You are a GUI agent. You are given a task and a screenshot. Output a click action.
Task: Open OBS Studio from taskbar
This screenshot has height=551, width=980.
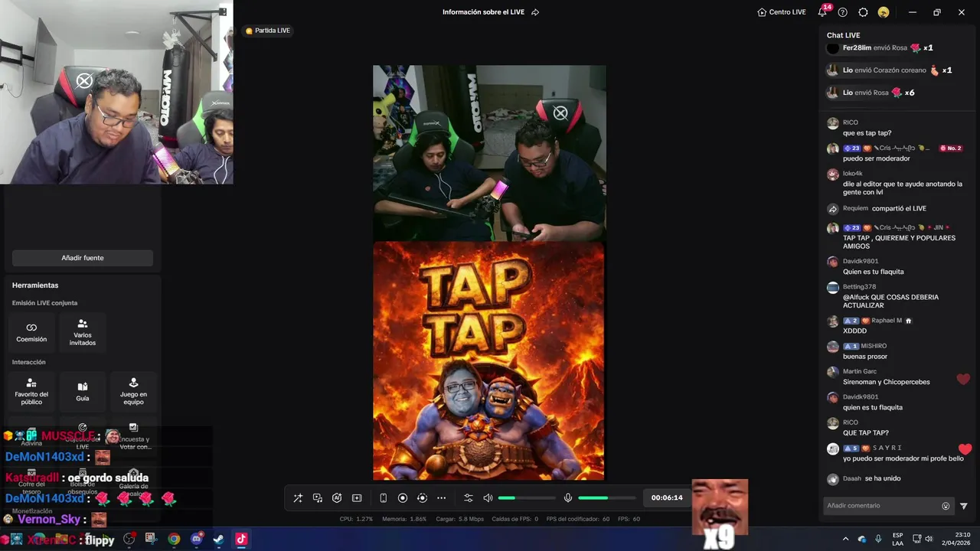click(129, 539)
